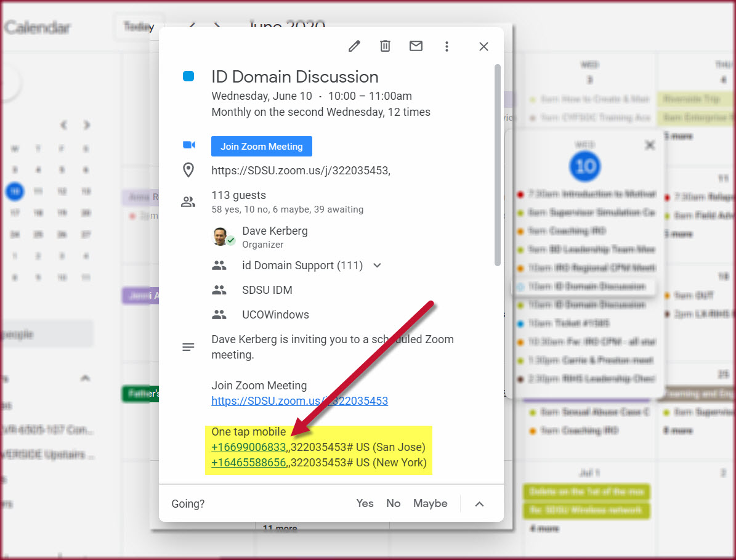Dial the New York one tap number
The height and width of the screenshot is (560, 736).
(x=249, y=463)
